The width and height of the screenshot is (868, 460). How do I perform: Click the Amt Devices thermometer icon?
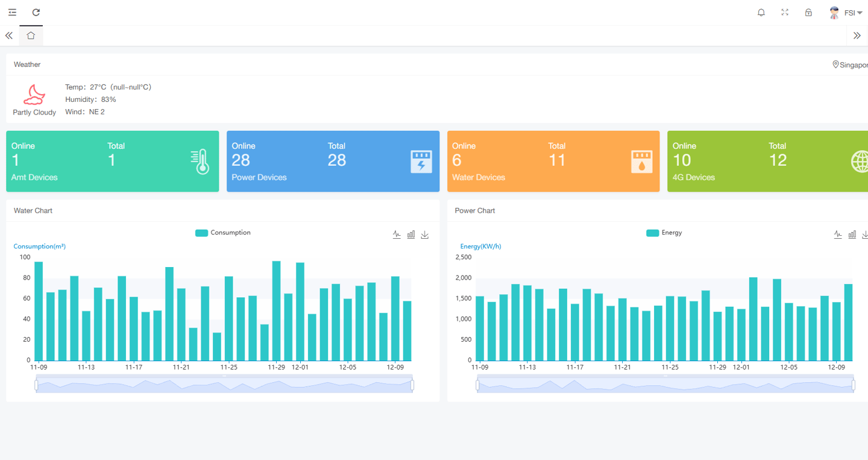click(200, 162)
